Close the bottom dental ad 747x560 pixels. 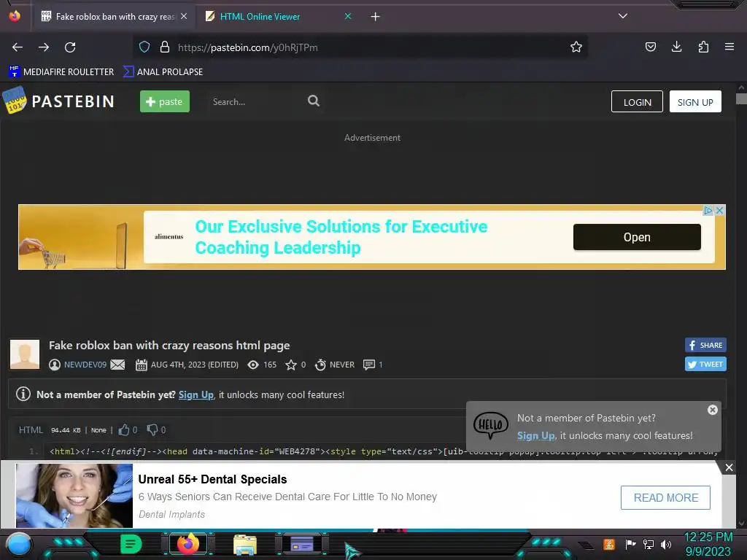[729, 467]
